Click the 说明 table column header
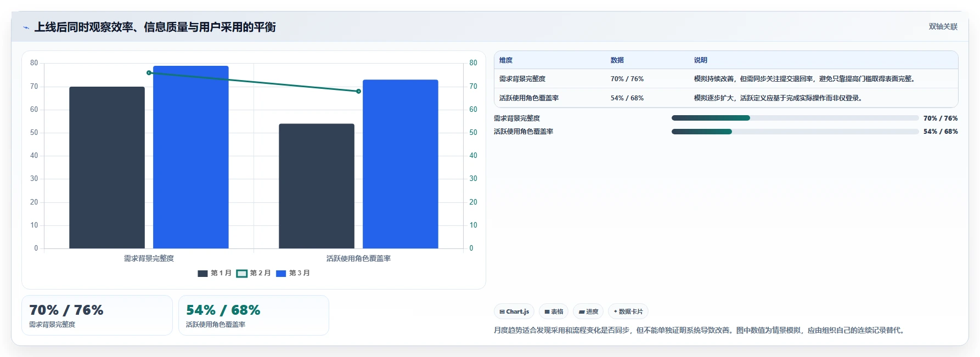This screenshot has width=980, height=357. (x=701, y=60)
